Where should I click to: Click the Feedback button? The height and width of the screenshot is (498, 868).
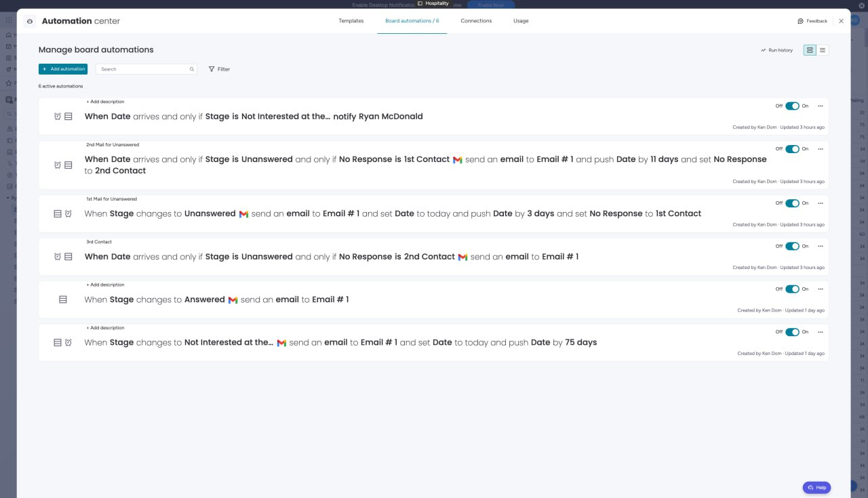pos(812,21)
